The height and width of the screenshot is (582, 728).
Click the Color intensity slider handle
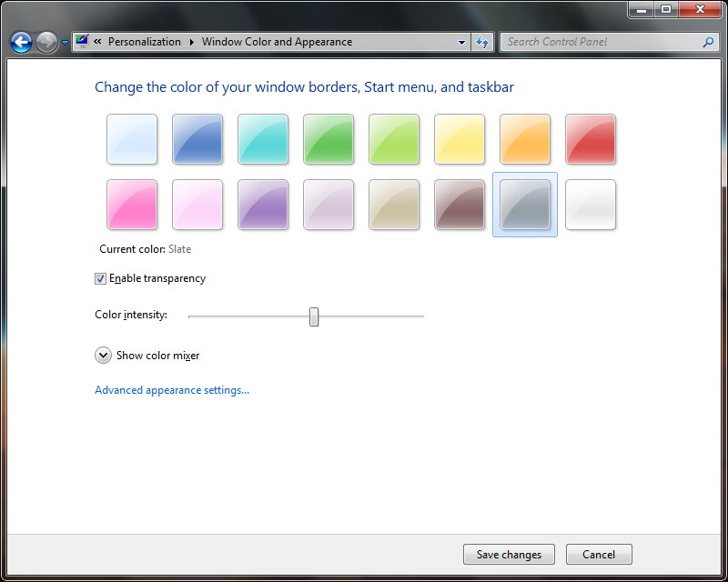pos(314,316)
